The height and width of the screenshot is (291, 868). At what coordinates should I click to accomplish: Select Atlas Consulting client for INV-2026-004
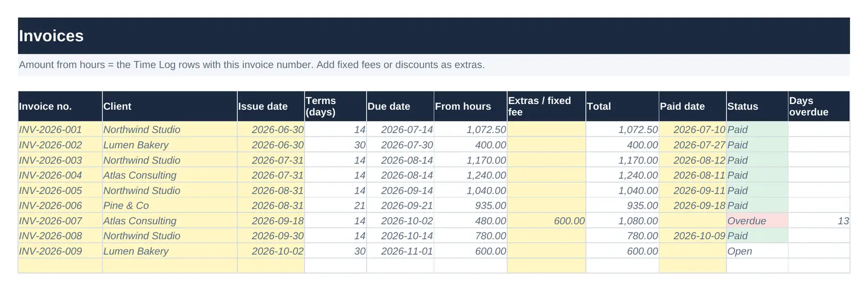tap(170, 175)
